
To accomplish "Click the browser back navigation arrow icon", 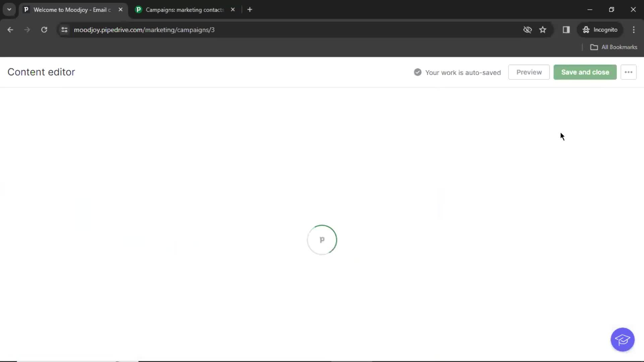I will tap(11, 29).
